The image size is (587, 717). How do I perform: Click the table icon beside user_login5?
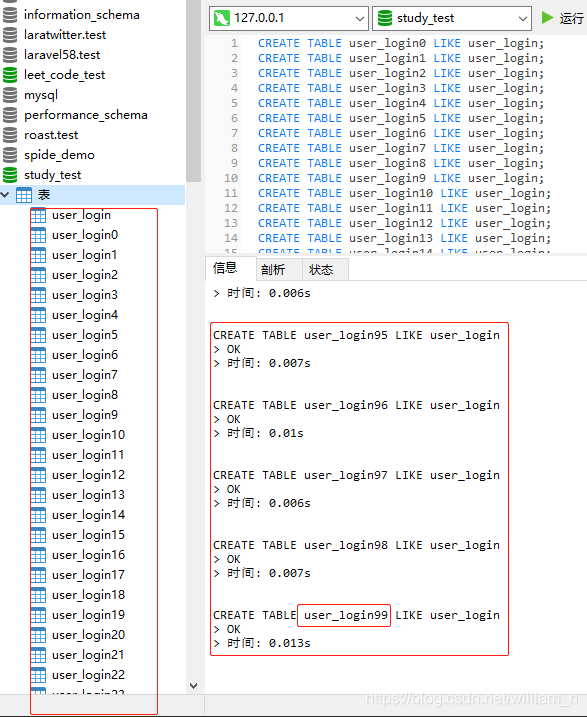[x=38, y=335]
